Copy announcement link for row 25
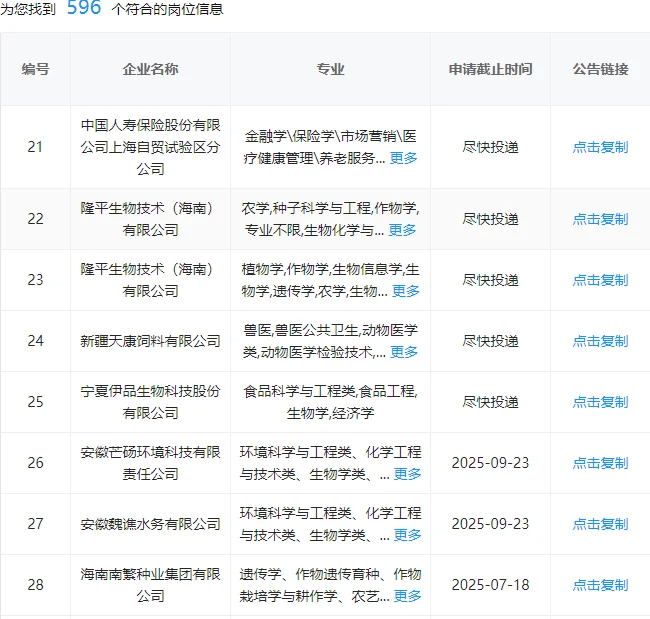650x619 pixels. coord(600,402)
